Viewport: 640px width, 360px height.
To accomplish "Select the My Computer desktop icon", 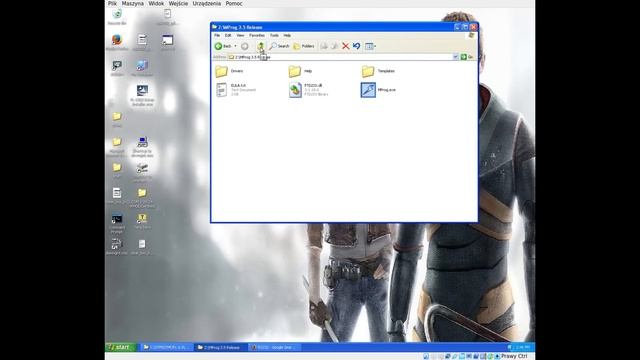I will coord(142,68).
